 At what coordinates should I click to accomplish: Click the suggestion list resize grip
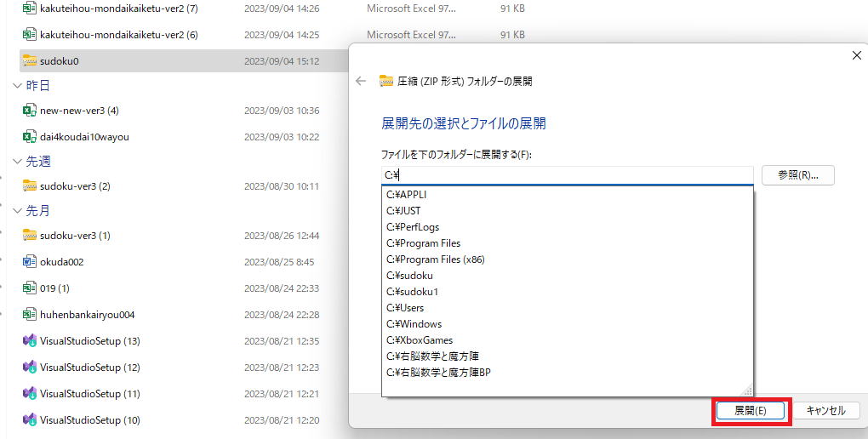747,391
